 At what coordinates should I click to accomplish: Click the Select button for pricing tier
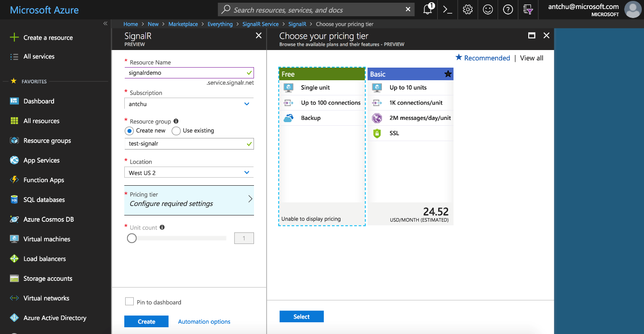(x=301, y=316)
